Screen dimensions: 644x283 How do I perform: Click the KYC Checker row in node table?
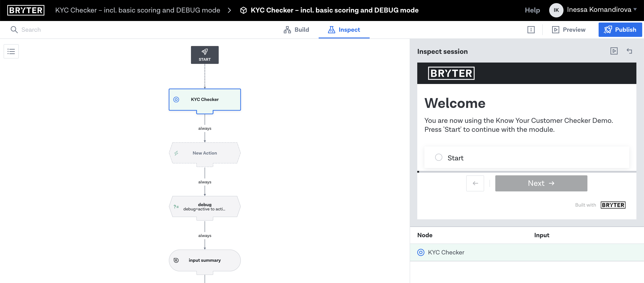pos(527,252)
